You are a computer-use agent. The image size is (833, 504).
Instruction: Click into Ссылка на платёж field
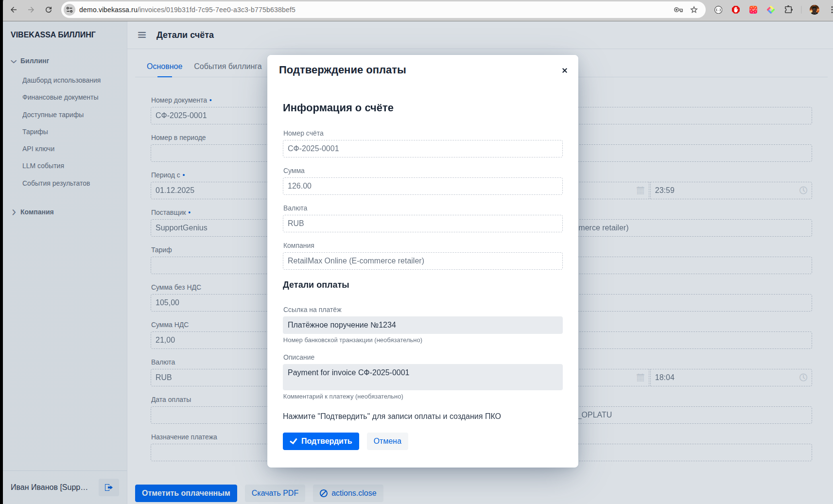(422, 325)
